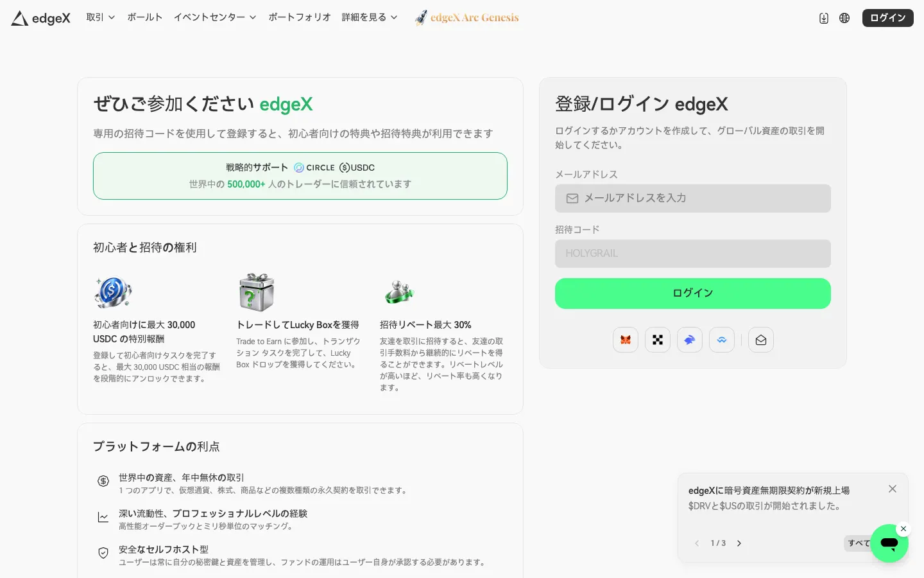
Task: Open the green chat support bubble
Action: pos(889,543)
